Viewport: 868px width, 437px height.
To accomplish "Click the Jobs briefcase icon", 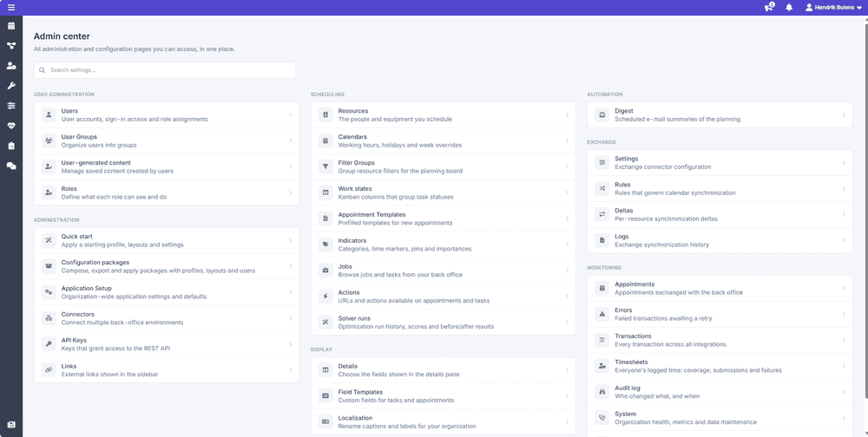I will pos(325,271).
